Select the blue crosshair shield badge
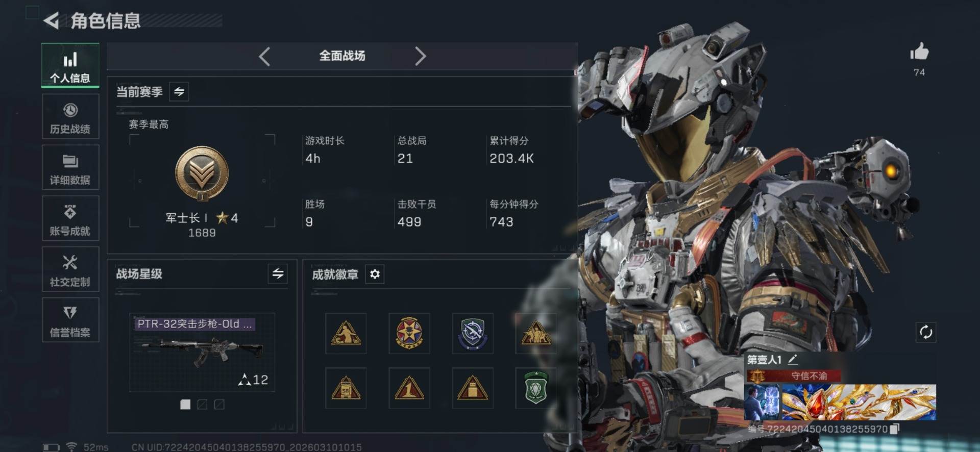980x452 pixels. pos(473,334)
